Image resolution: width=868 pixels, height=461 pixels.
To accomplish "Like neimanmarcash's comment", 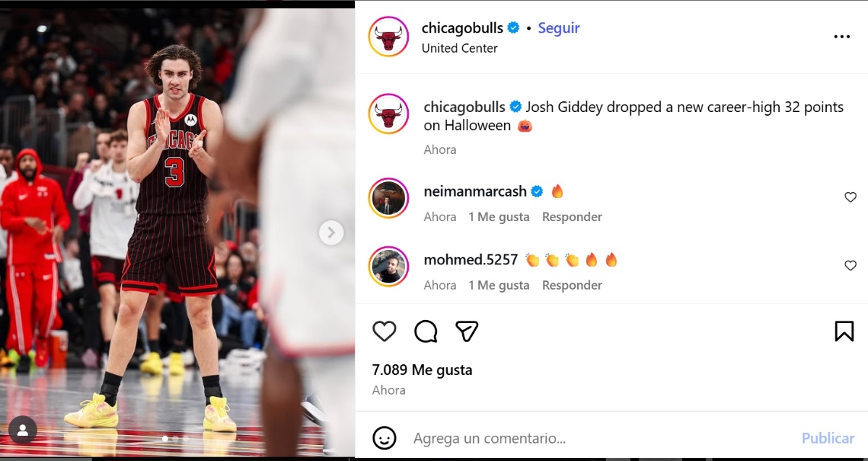I will 851,197.
